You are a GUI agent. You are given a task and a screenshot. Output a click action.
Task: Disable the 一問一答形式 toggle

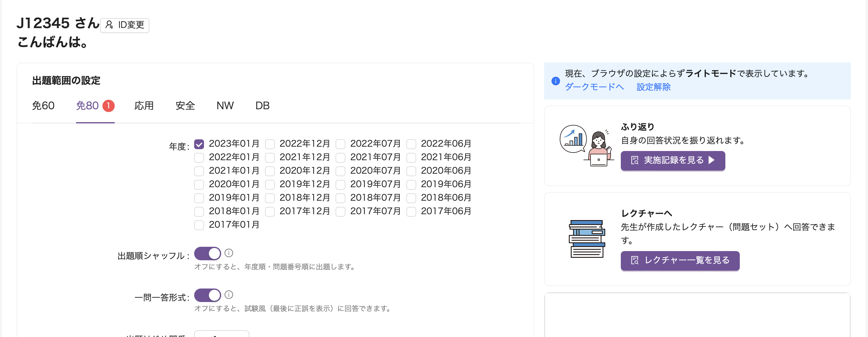(x=208, y=295)
